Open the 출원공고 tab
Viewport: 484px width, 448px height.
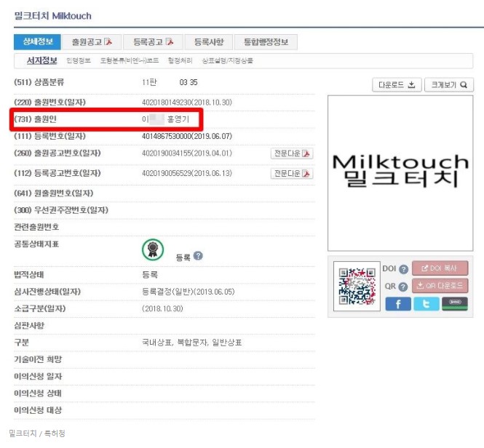click(x=92, y=42)
